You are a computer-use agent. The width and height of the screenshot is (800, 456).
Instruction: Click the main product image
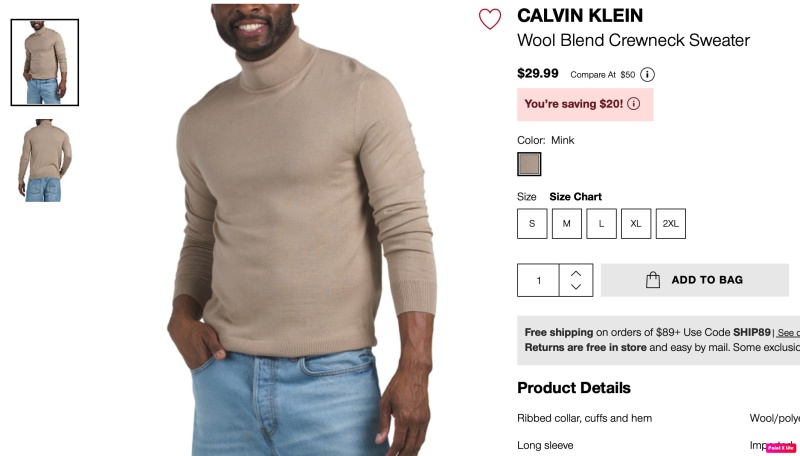click(302, 230)
